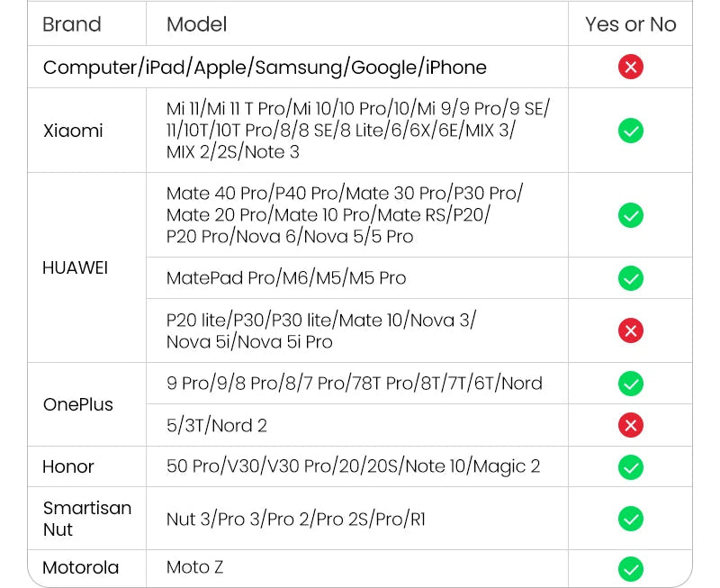Click the Xiaomi brand cell
The height and width of the screenshot is (588, 720).
(x=73, y=131)
